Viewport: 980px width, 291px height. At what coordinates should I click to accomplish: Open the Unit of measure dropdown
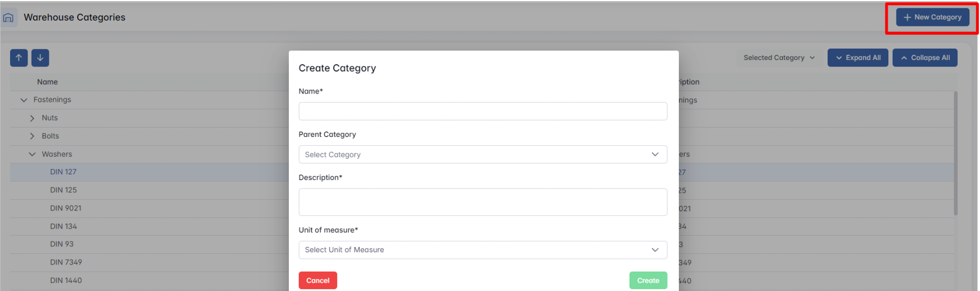coord(482,250)
